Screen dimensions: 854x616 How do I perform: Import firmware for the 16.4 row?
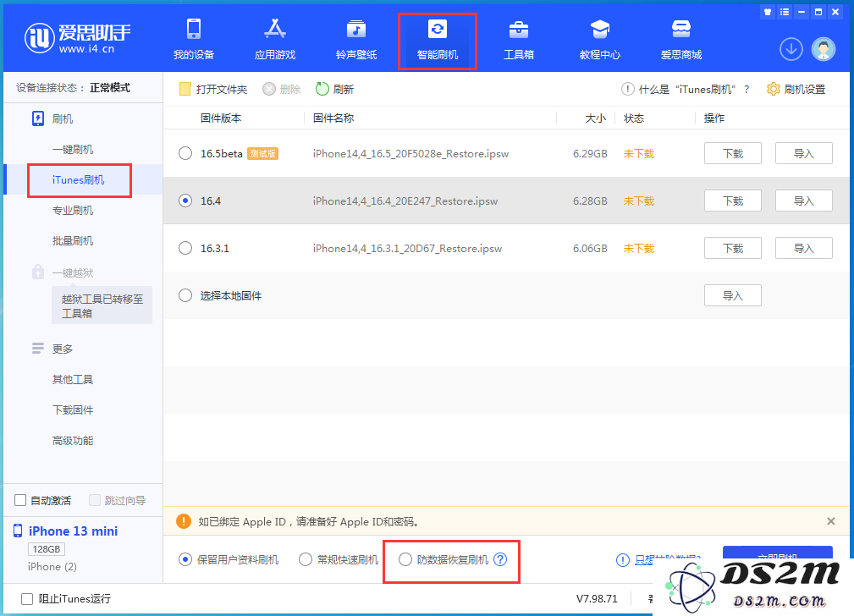click(803, 201)
